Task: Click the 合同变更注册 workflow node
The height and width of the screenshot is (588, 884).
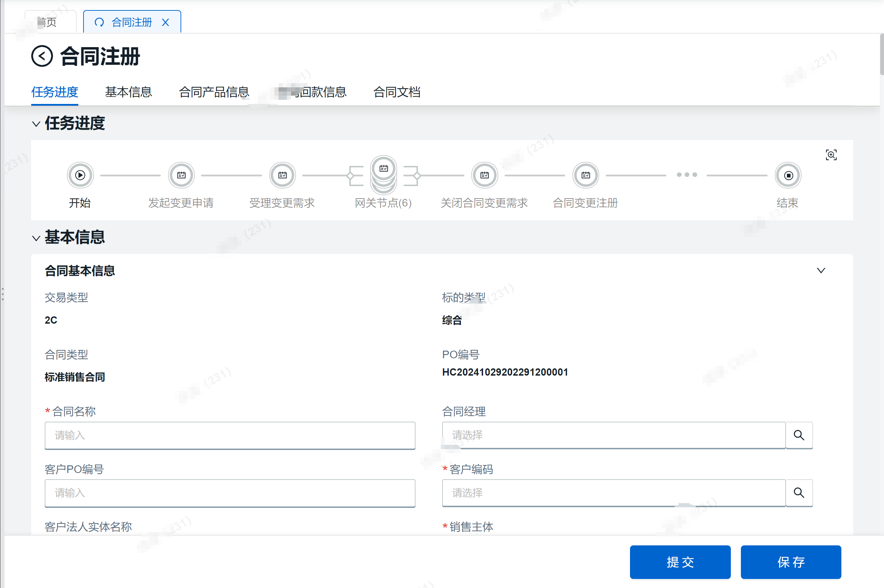Action: tap(586, 175)
